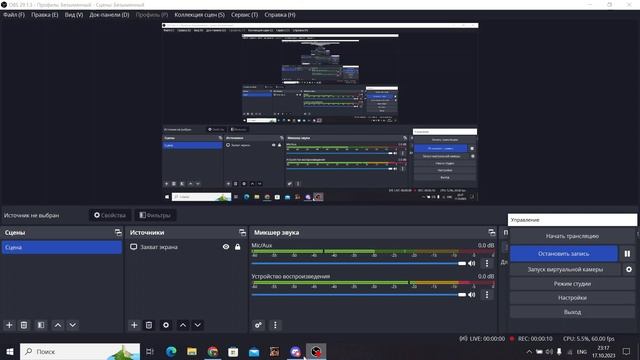Open audio mixer menu dots at bottom
This screenshot has width=640, height=360.
click(275, 325)
